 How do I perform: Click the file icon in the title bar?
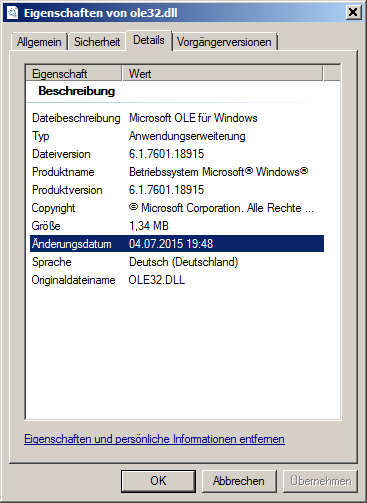(12, 13)
